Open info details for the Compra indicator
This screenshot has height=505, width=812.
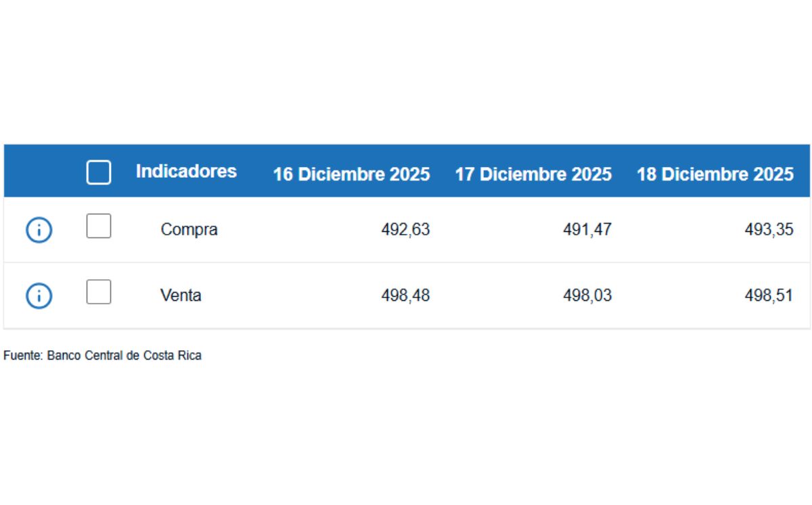point(39,229)
